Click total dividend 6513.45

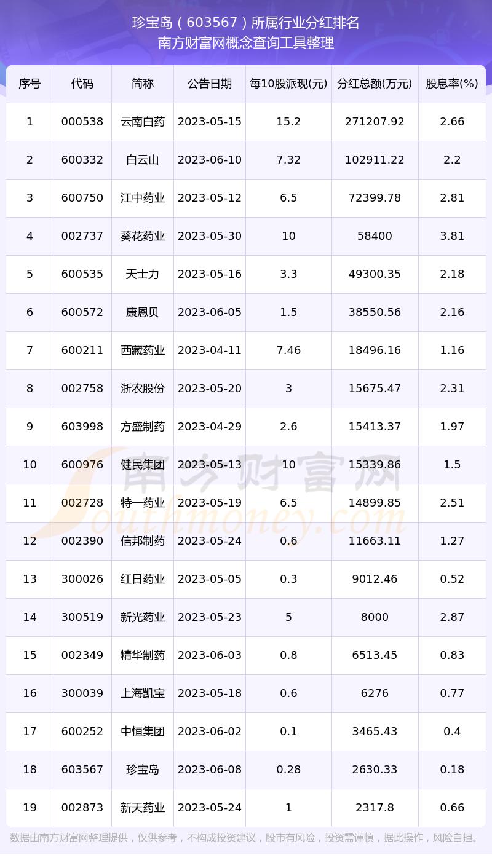point(375,655)
